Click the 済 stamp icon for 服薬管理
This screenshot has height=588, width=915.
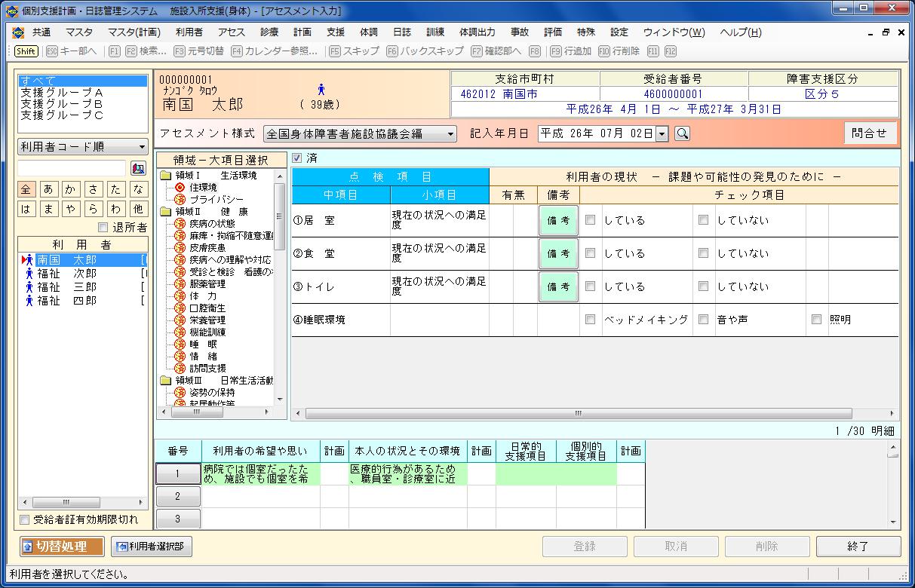(x=180, y=284)
